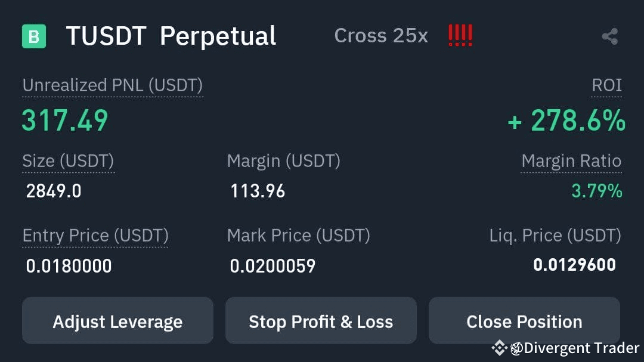The height and width of the screenshot is (362, 644).
Task: Click the Mark Price (USDT) label
Action: tap(299, 236)
